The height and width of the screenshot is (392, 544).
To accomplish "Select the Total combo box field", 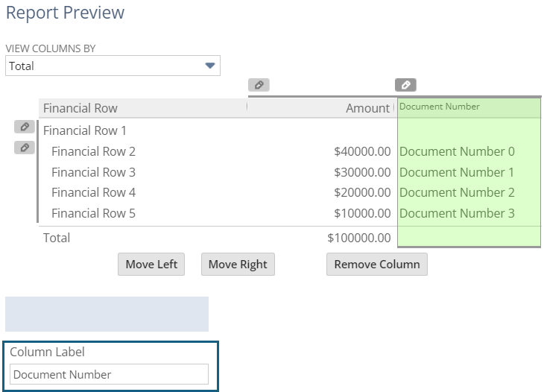I will (113, 66).
